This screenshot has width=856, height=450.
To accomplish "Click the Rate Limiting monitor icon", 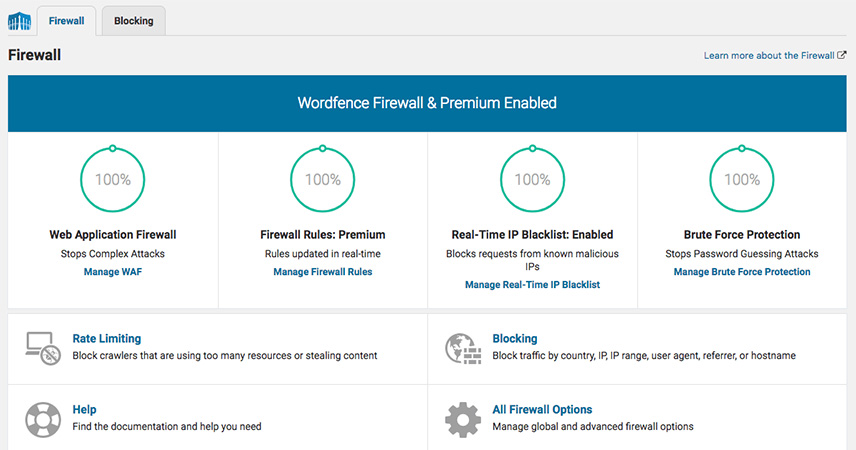I will 42,347.
